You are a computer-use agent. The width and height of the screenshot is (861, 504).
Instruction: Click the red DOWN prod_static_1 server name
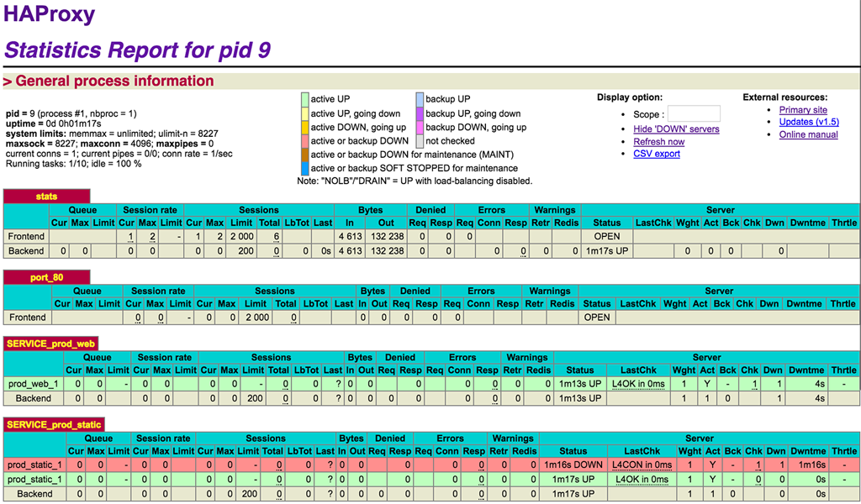tap(34, 465)
